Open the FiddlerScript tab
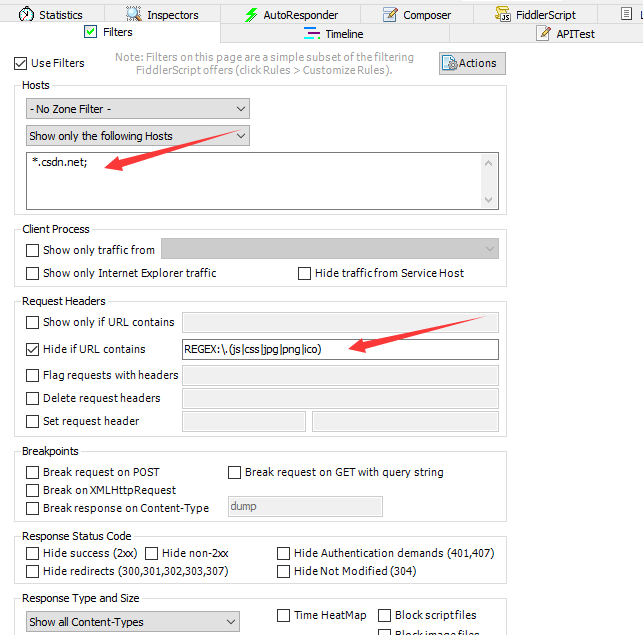The width and height of the screenshot is (643, 635). point(536,15)
